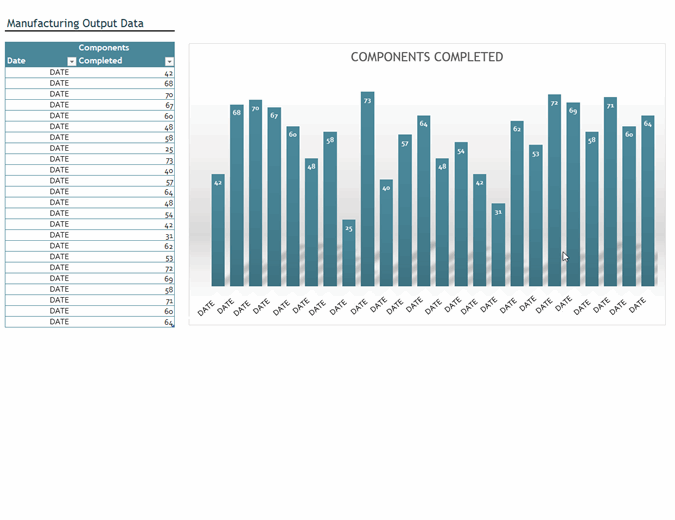Select the COMPONENTS COMPLETED chart title

click(427, 57)
